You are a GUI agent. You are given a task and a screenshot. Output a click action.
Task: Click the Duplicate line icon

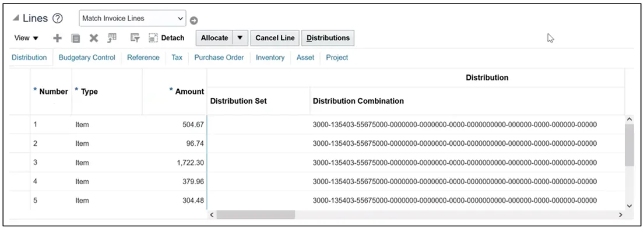(76, 38)
